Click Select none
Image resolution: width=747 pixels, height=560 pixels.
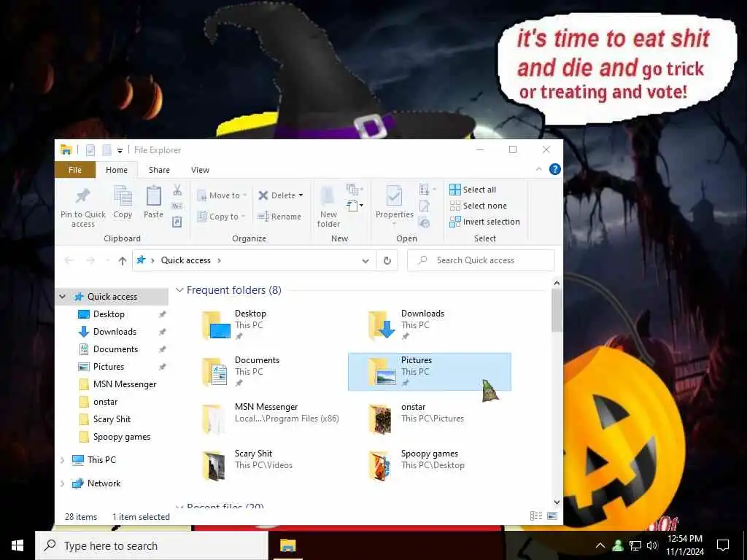pos(479,206)
